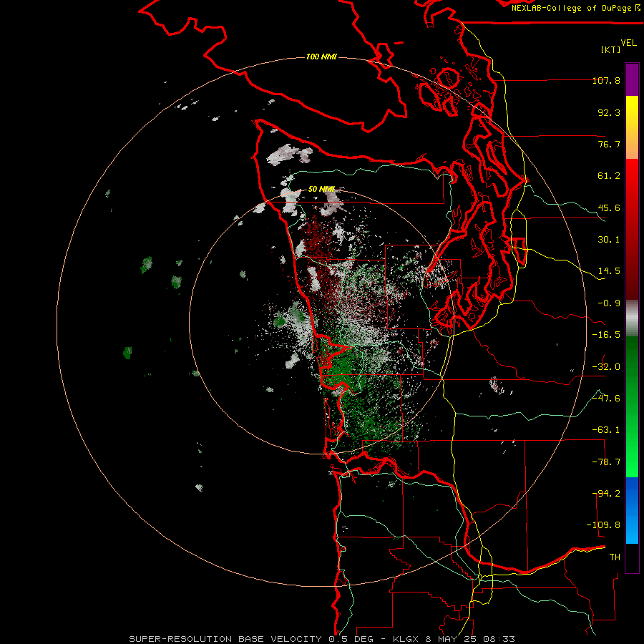The height and width of the screenshot is (644, 644).
Task: Click the yellow-orange segment of the color bar
Action: click(x=632, y=127)
